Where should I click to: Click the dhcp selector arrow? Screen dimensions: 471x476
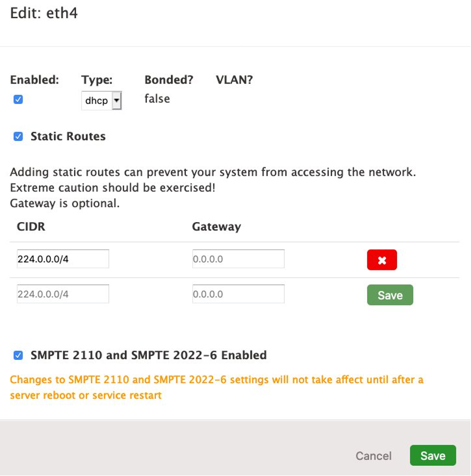[x=116, y=100]
